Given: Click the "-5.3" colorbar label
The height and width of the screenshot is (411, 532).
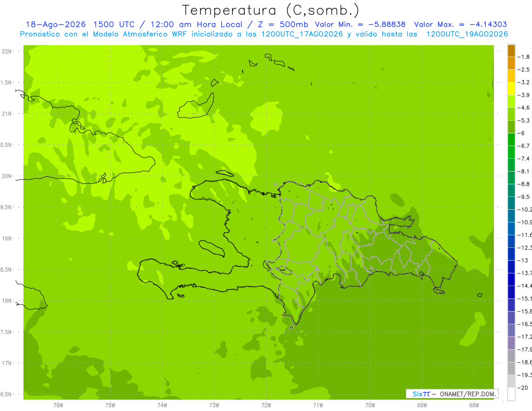Looking at the screenshot, I should pyautogui.click(x=524, y=120).
